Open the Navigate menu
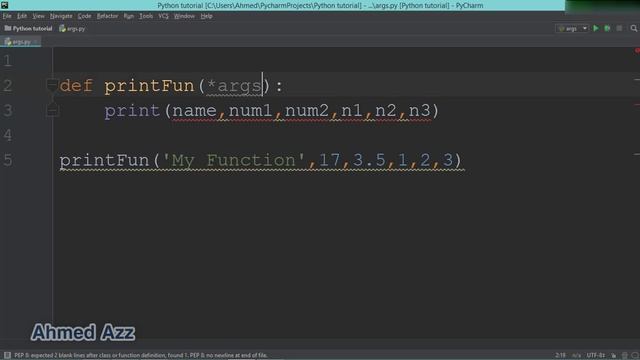Screen dimensions: 640x360 (x=61, y=16)
